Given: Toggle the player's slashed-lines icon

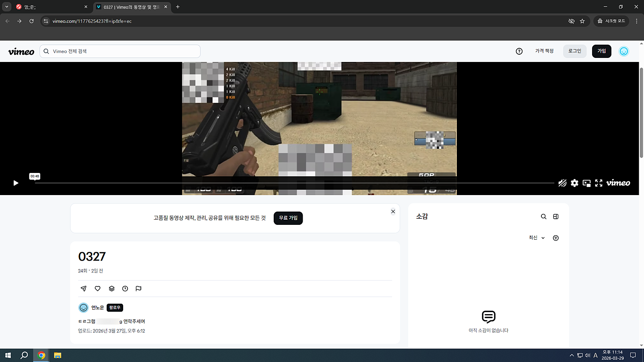Looking at the screenshot, I should pyautogui.click(x=562, y=183).
